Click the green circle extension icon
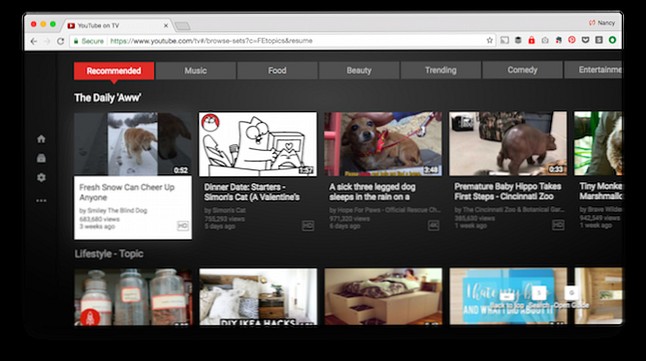Screen dimensions: 646x361 [612, 40]
